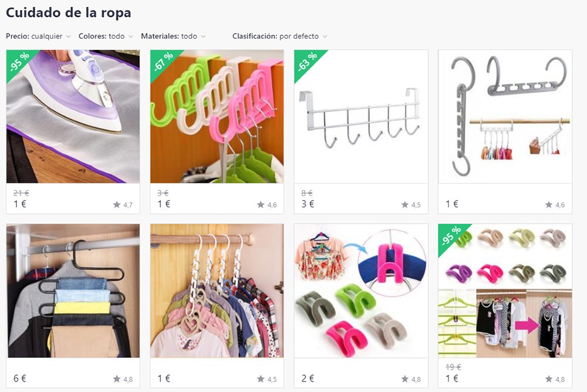
Task: Click the Cuidado de la ropa heading
Action: point(69,12)
